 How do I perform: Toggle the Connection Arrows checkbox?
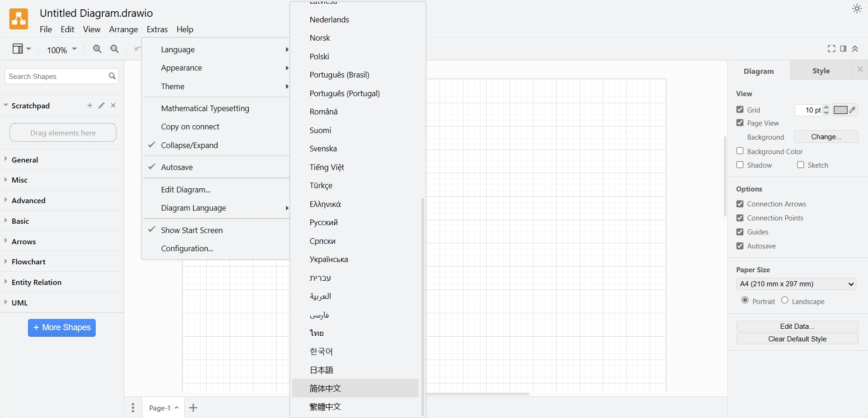[x=740, y=204]
